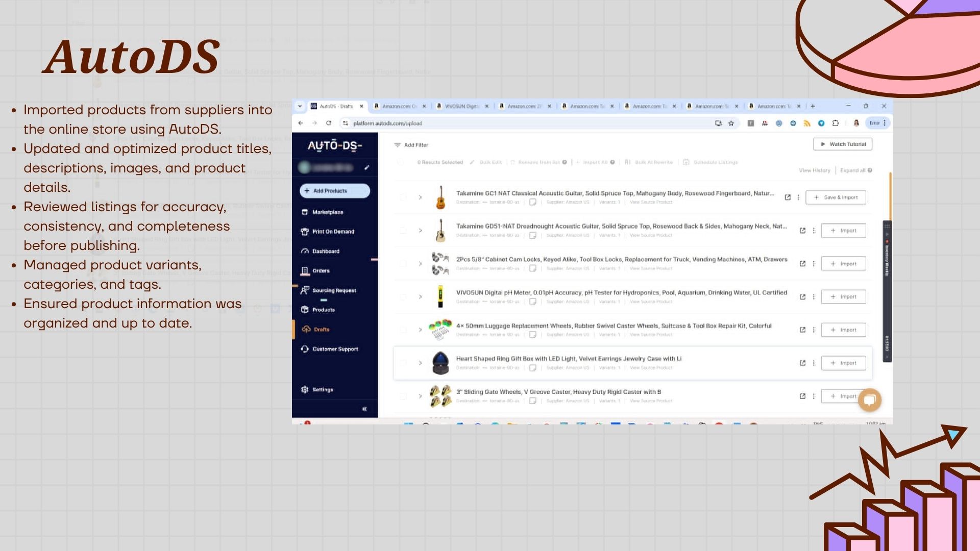Open Takamine GC1 listing in a new window
Screen dimensions: 980x551
[788, 197]
